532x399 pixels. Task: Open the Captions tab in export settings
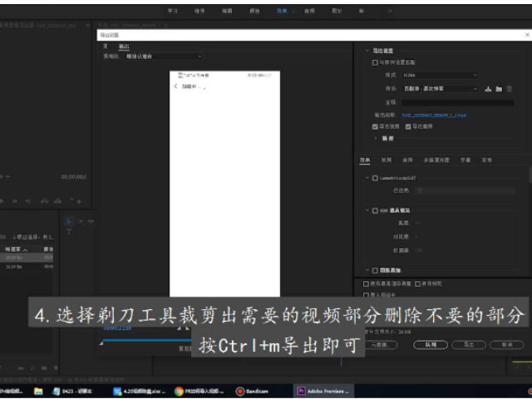465,160
